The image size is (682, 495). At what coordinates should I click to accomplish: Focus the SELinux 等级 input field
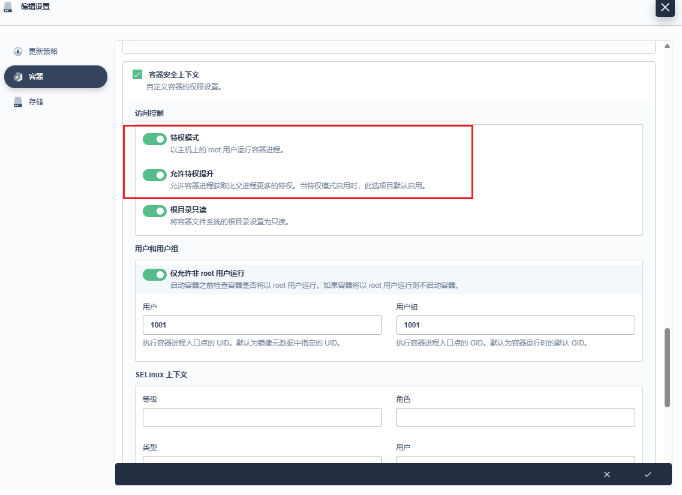[262, 417]
